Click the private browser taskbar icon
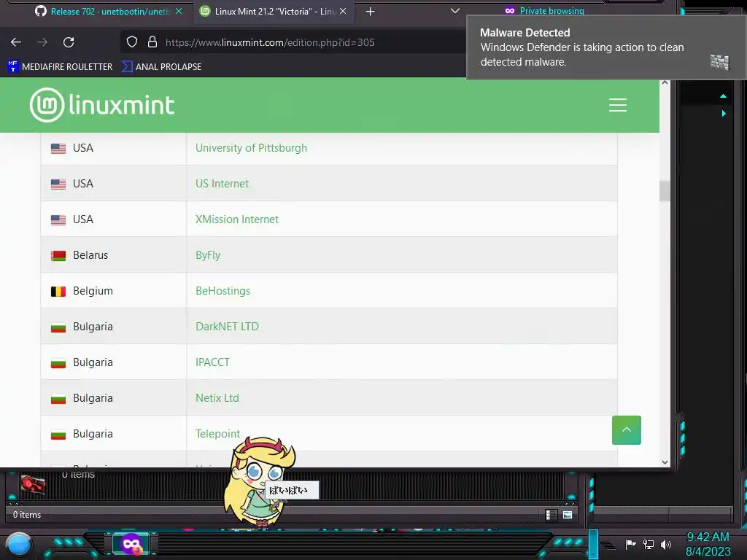This screenshot has height=560, width=747. coord(131,544)
